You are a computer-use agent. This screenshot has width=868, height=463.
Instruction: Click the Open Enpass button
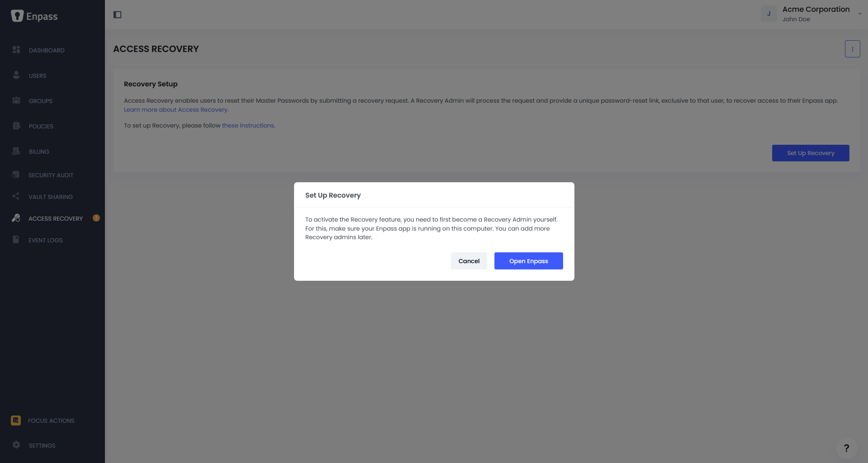pyautogui.click(x=529, y=261)
